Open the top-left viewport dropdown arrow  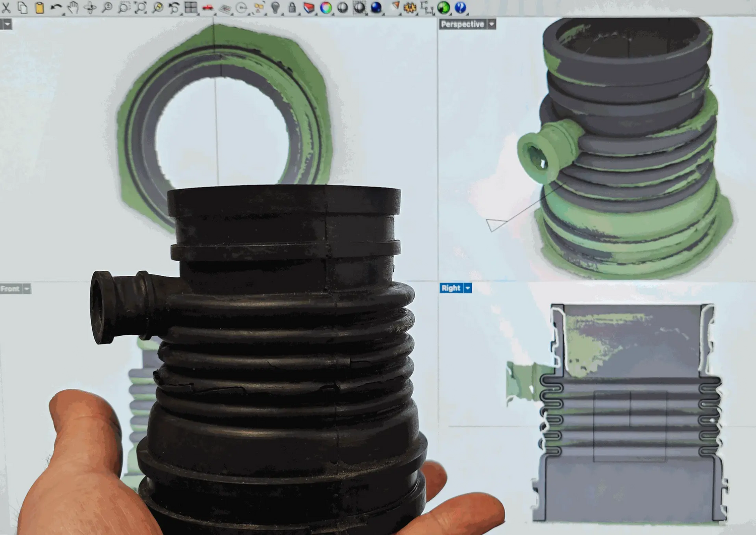tap(8, 24)
